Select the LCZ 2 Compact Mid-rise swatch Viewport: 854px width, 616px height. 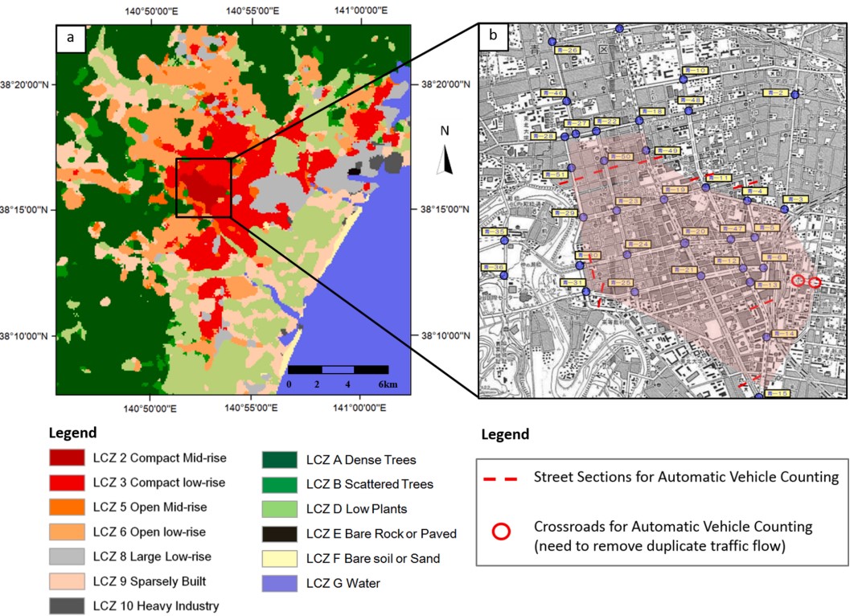67,458
